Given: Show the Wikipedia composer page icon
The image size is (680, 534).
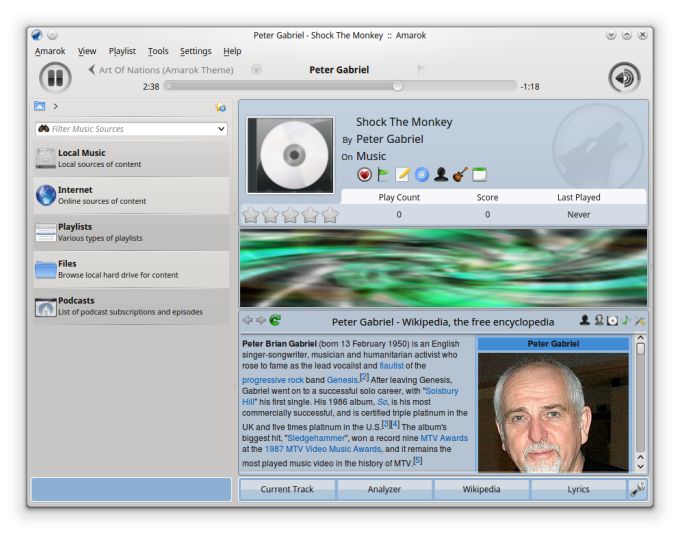Looking at the screenshot, I should 599,320.
